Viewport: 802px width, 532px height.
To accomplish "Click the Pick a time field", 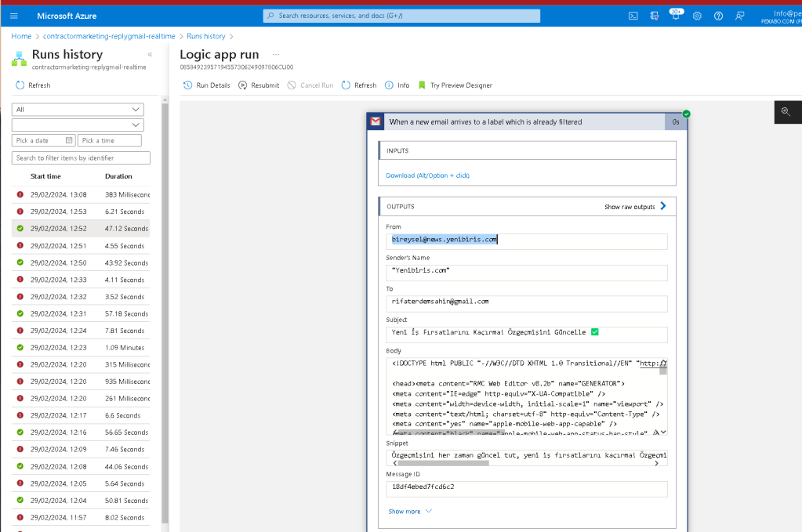I will 110,140.
